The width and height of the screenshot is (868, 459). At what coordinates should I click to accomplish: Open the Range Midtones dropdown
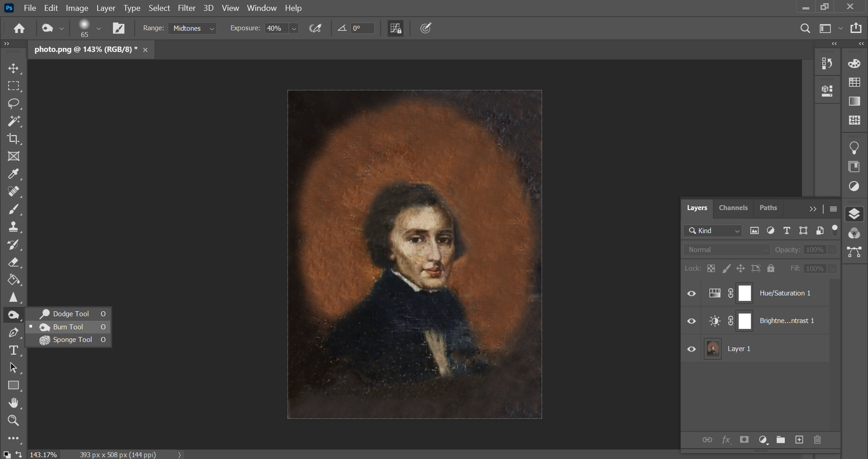click(193, 28)
